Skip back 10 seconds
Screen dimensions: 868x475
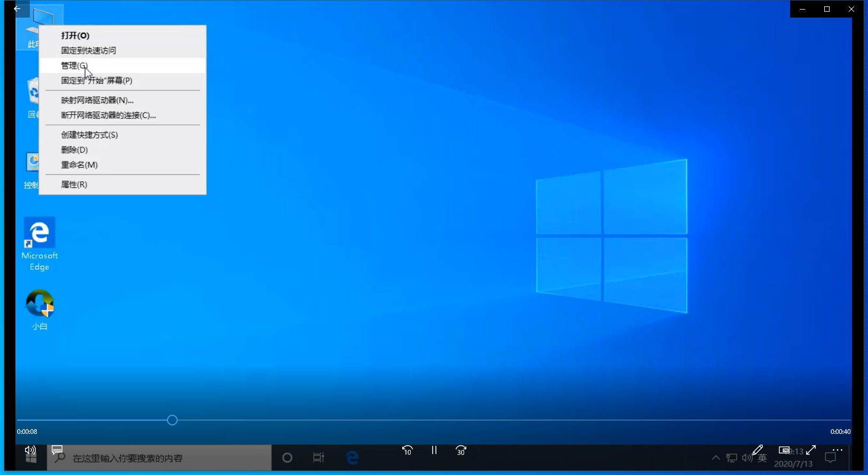click(407, 450)
